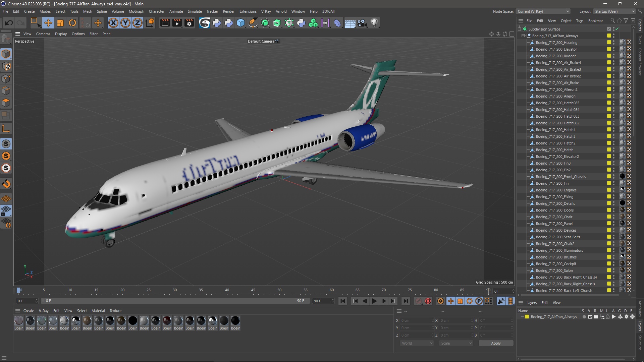Toggle X-axis lock icon
The image size is (644, 362).
point(113,23)
